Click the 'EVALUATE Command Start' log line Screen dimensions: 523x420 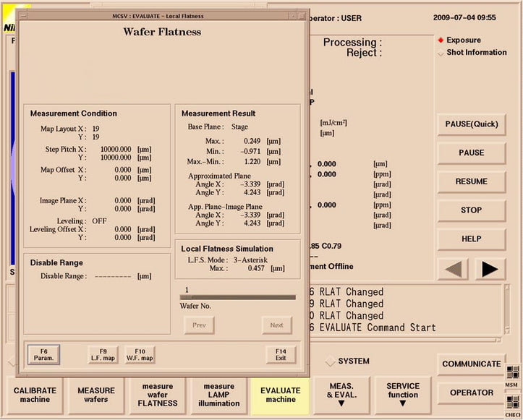click(x=378, y=327)
